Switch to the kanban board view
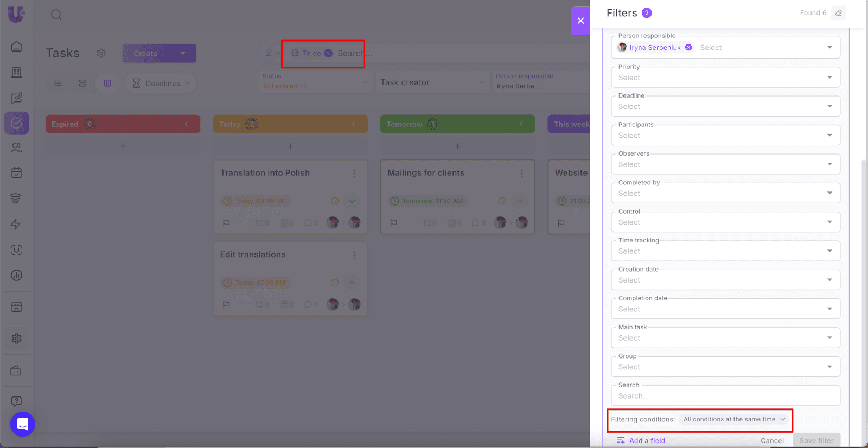The width and height of the screenshot is (868, 448). [x=107, y=84]
